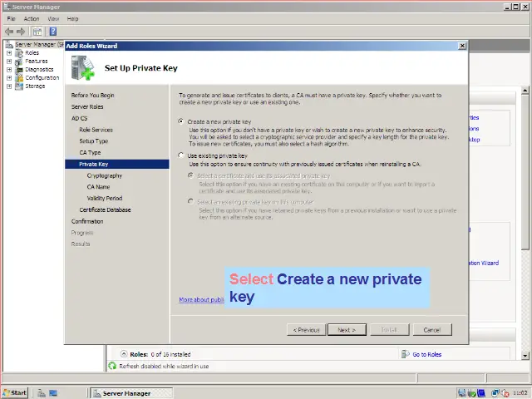This screenshot has height=399, width=532.
Task: Click the Storage label in the tree
Action: 35,86
